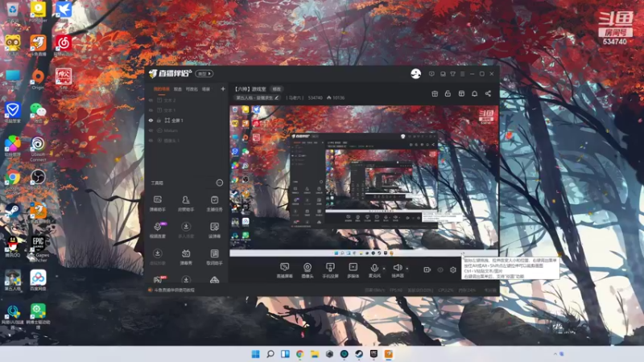Switch to the second scene tab
Image resolution: width=644 pixels, height=362 pixels.
[x=178, y=89]
